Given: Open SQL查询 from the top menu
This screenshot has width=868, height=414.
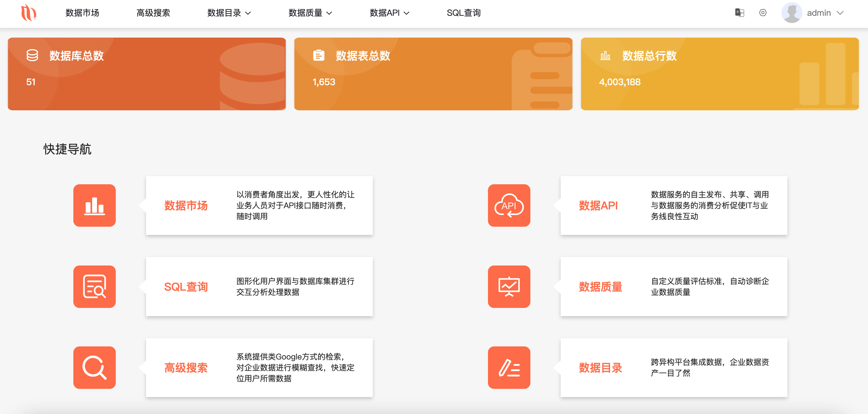Looking at the screenshot, I should (464, 13).
